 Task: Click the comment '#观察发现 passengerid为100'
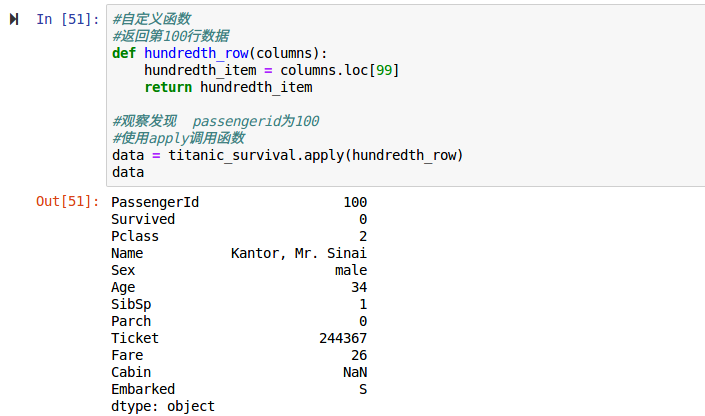216,121
